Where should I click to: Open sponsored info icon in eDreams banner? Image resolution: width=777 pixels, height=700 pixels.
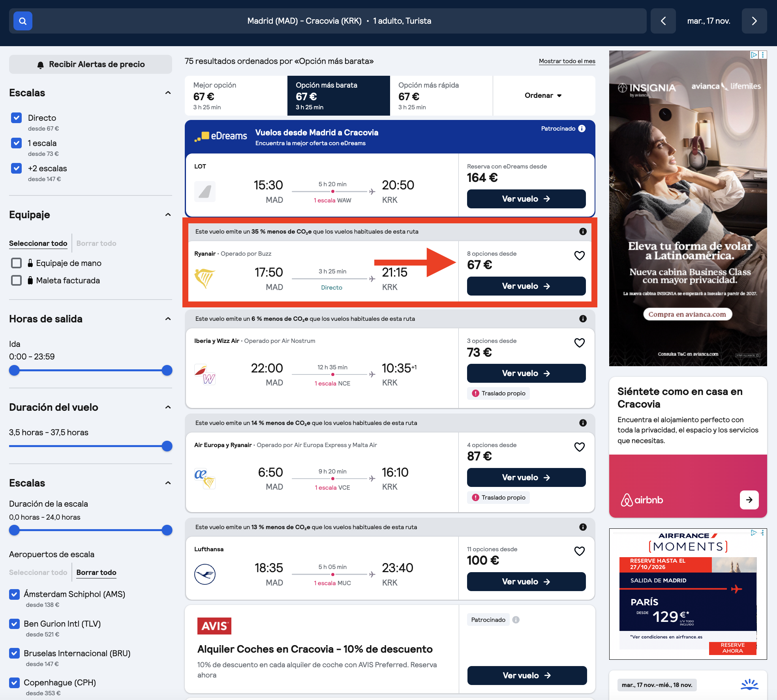[582, 129]
